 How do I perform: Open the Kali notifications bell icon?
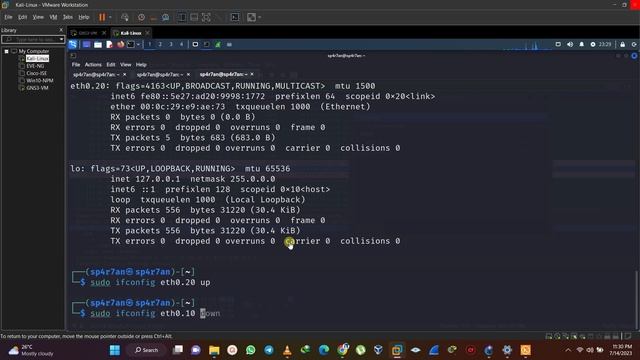click(582, 44)
